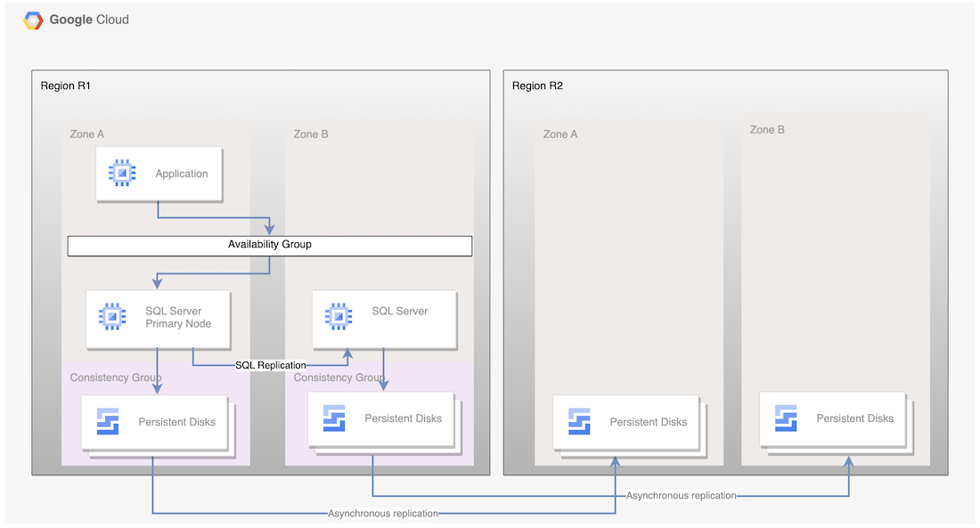Image resolution: width=980 pixels, height=528 pixels.
Task: Select the SQL Server Primary Node icon
Action: coord(110,318)
